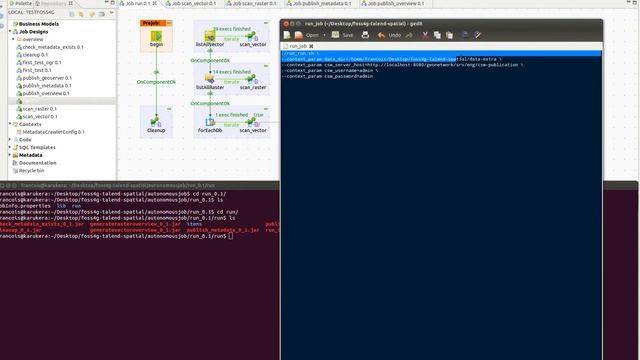
Task: Click the gedit Redo arrow icon
Action: (409, 36)
